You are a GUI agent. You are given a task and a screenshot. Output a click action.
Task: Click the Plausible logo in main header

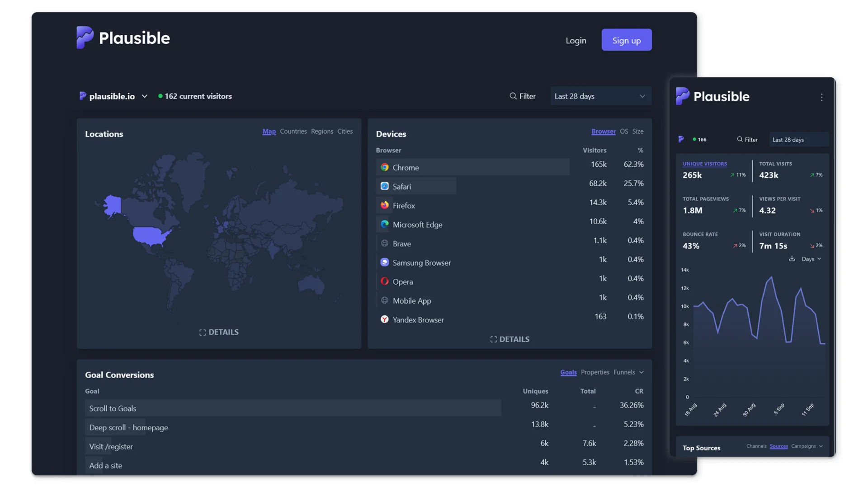[123, 38]
